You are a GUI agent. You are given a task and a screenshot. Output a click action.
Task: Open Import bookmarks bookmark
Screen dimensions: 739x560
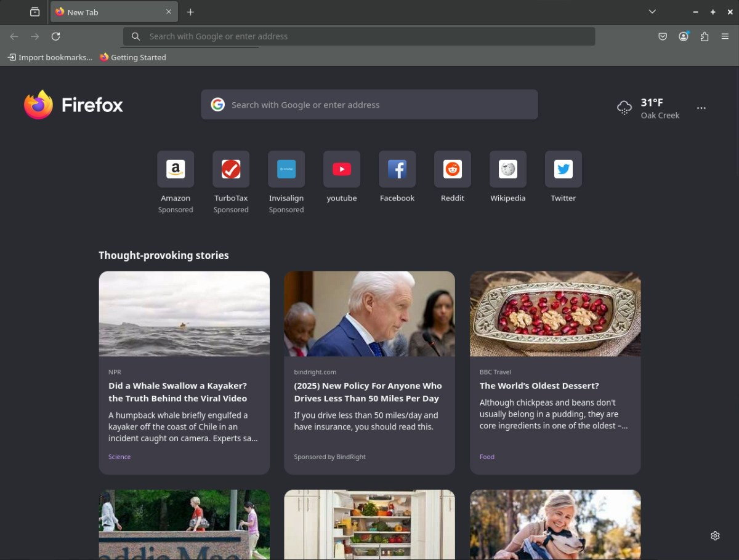click(x=50, y=57)
